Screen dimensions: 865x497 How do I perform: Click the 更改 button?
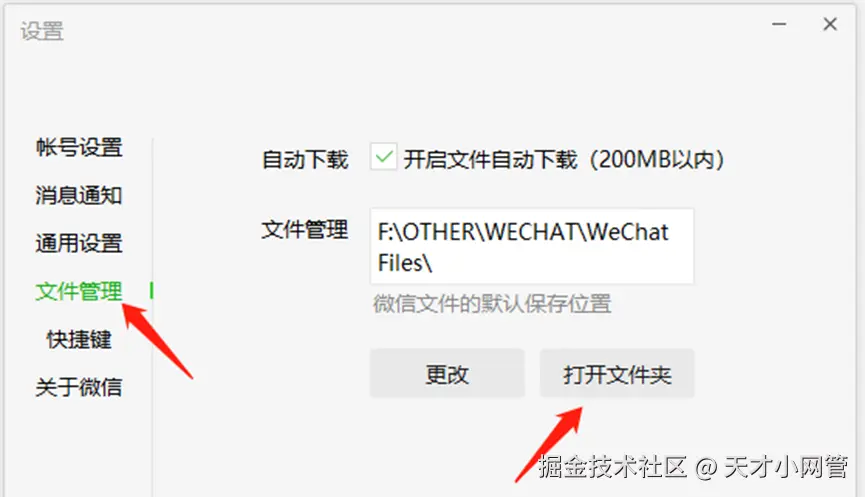coord(447,373)
